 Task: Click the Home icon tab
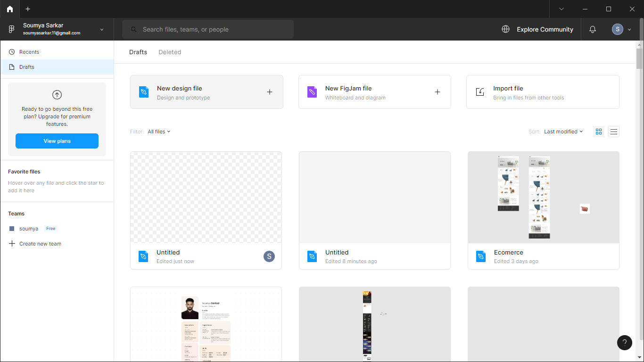[10, 9]
